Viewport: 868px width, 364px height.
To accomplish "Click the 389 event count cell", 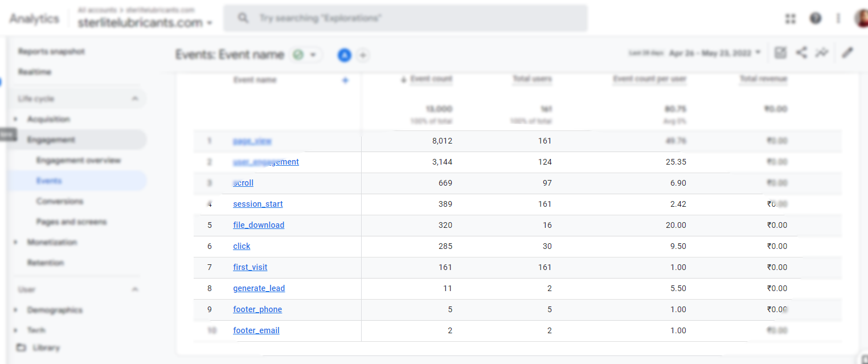I will (x=445, y=204).
